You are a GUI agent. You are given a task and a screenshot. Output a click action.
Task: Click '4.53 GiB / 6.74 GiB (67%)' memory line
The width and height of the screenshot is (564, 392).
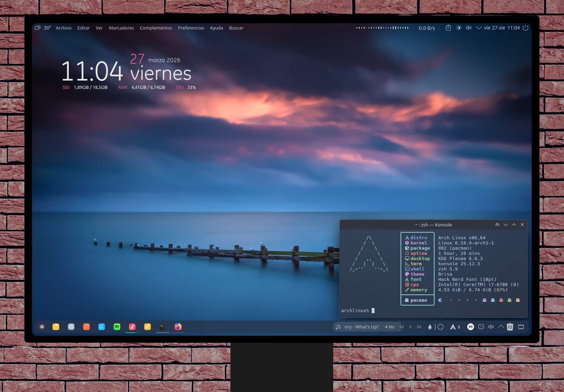[473, 290]
